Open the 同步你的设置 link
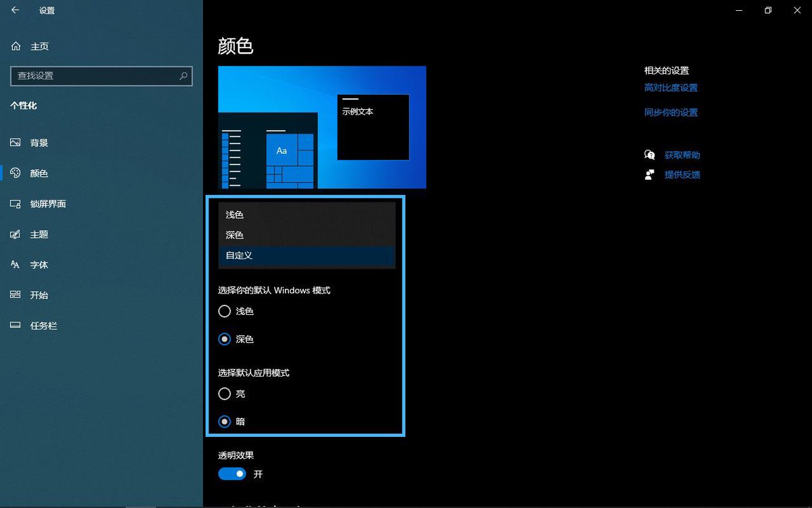Viewport: 812px width, 508px height. (671, 113)
